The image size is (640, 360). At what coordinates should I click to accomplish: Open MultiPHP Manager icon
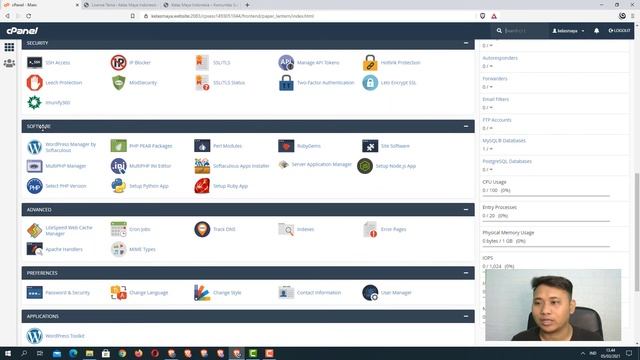click(x=34, y=166)
